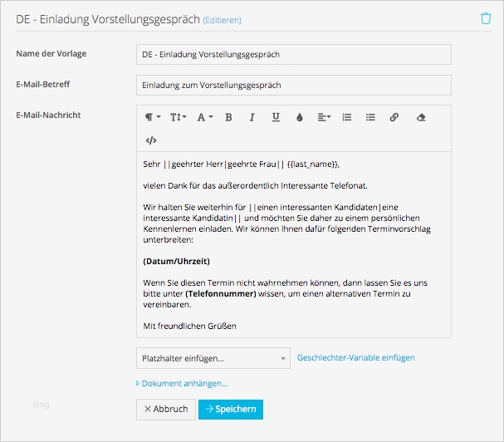This screenshot has width=504, height=442.
Task: Open the font size dropdown
Action: pos(179,117)
